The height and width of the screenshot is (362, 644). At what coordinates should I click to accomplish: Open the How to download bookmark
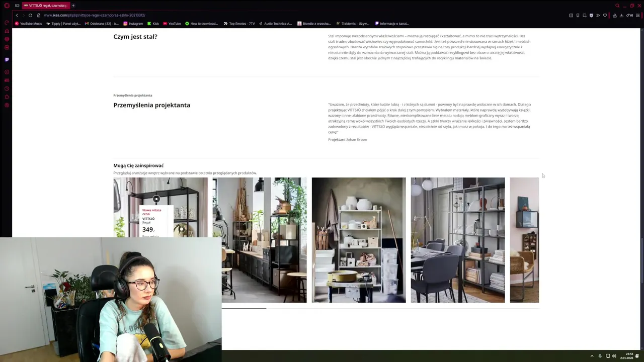pos(201,24)
